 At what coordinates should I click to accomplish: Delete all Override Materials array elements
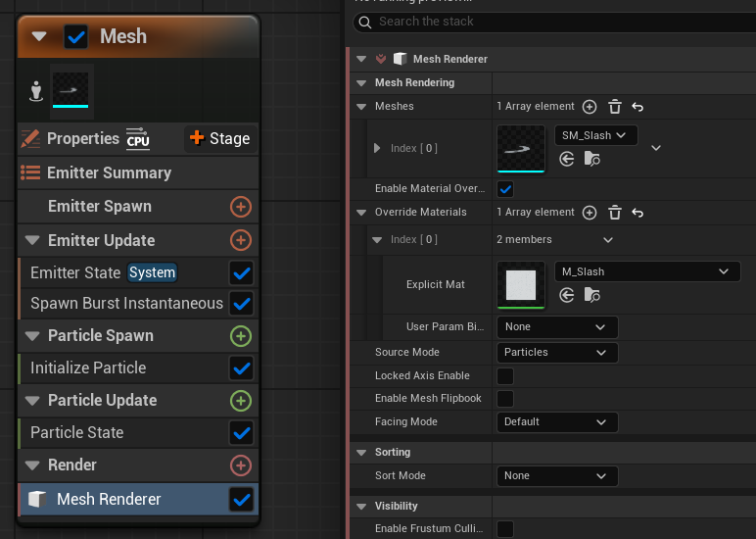click(x=615, y=213)
